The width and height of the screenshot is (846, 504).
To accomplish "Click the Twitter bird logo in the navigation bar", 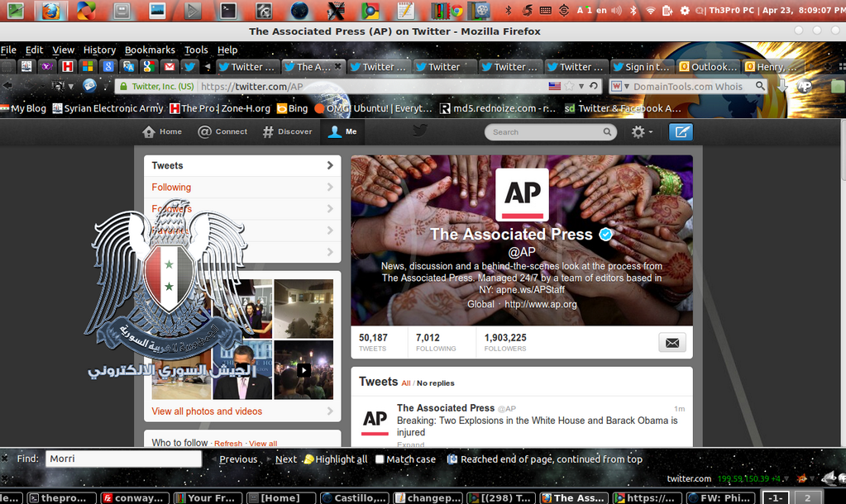I will 420,131.
